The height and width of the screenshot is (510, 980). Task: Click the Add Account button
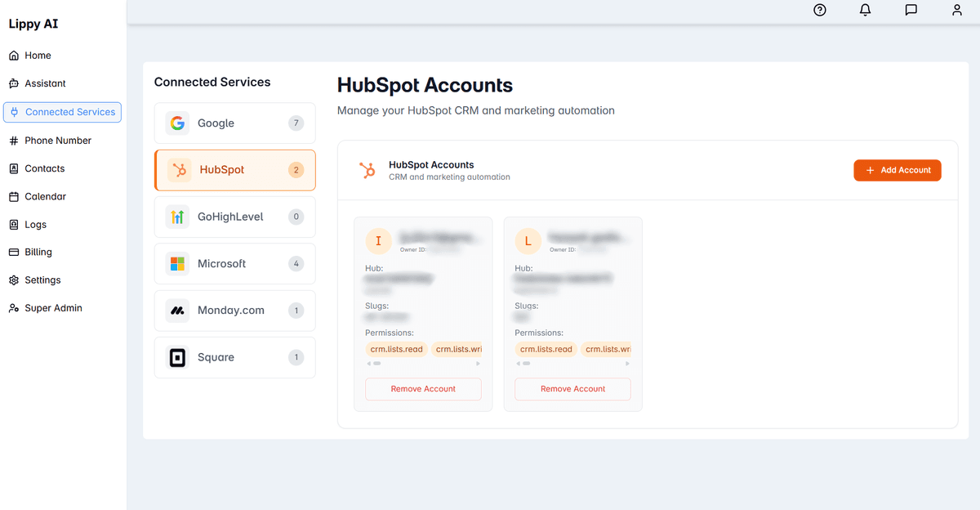(898, 170)
